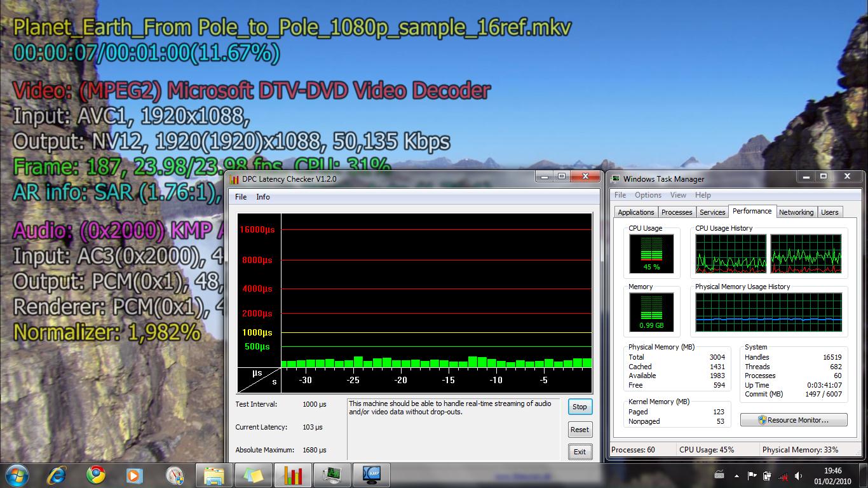Click Absolute Maximum value "1680 µs"
This screenshot has width=868, height=488.
314,450
